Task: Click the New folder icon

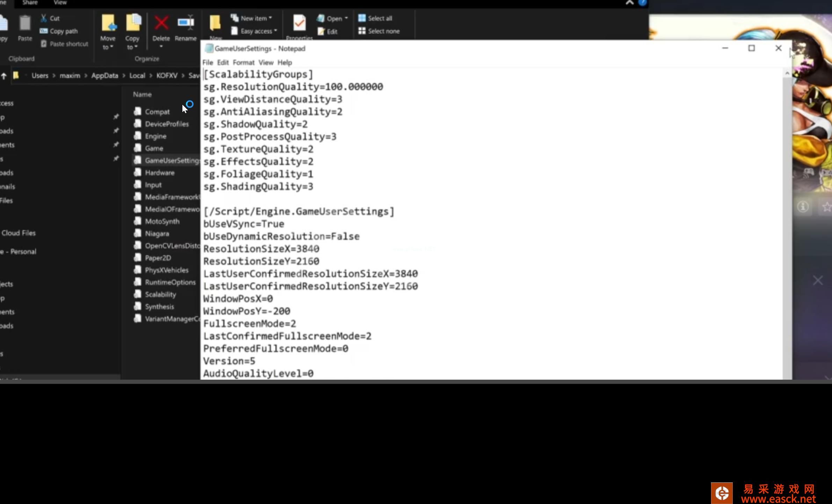Action: pyautogui.click(x=215, y=23)
